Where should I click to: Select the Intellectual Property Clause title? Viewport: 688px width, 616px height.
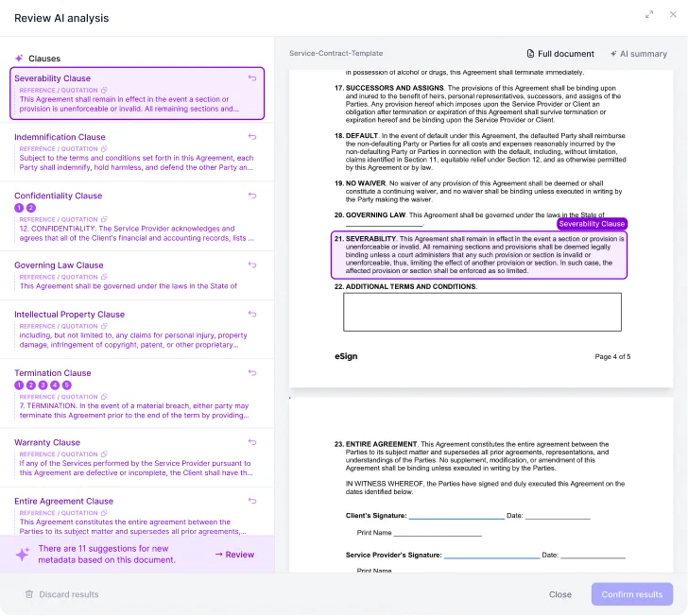[69, 315]
